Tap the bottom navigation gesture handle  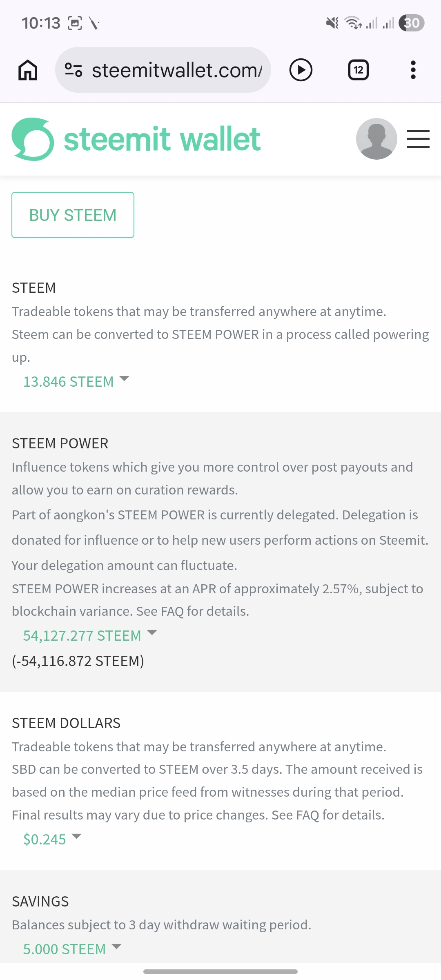point(220,971)
